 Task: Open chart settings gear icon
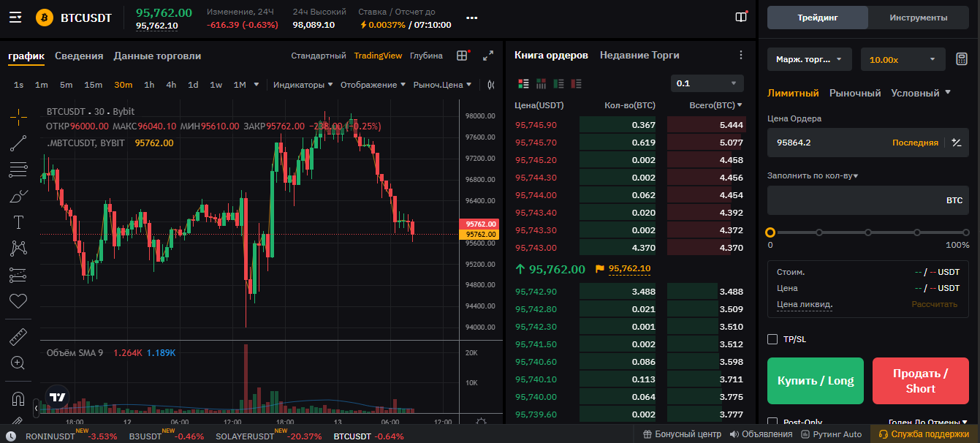point(482,422)
